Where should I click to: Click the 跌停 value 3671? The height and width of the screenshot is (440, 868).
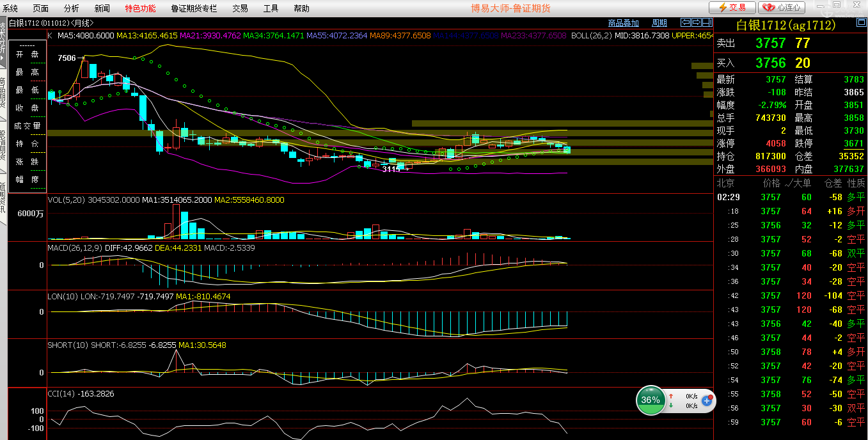click(853, 143)
